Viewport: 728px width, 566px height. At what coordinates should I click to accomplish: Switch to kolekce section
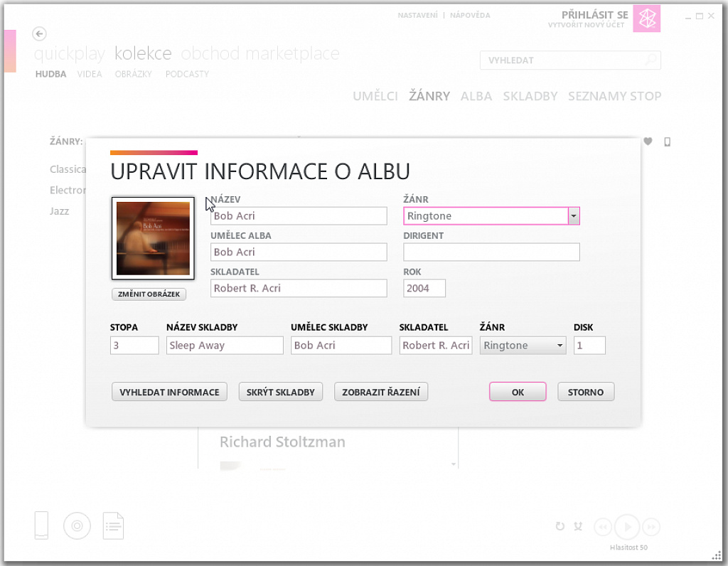pos(143,53)
